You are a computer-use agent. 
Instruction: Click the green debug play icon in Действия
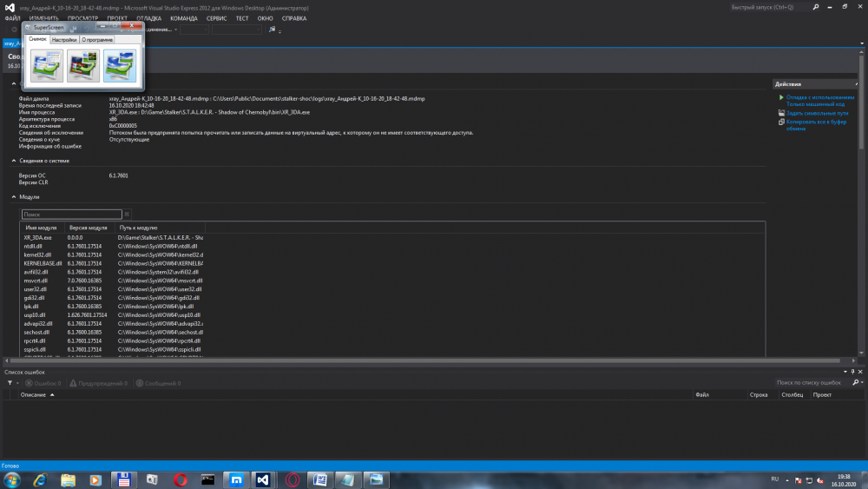coord(781,97)
